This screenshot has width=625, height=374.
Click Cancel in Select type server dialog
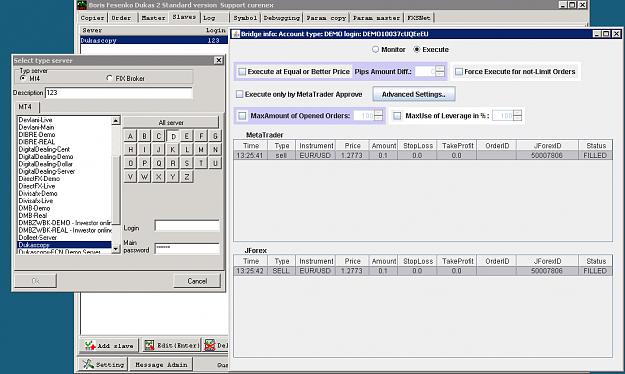(x=197, y=281)
